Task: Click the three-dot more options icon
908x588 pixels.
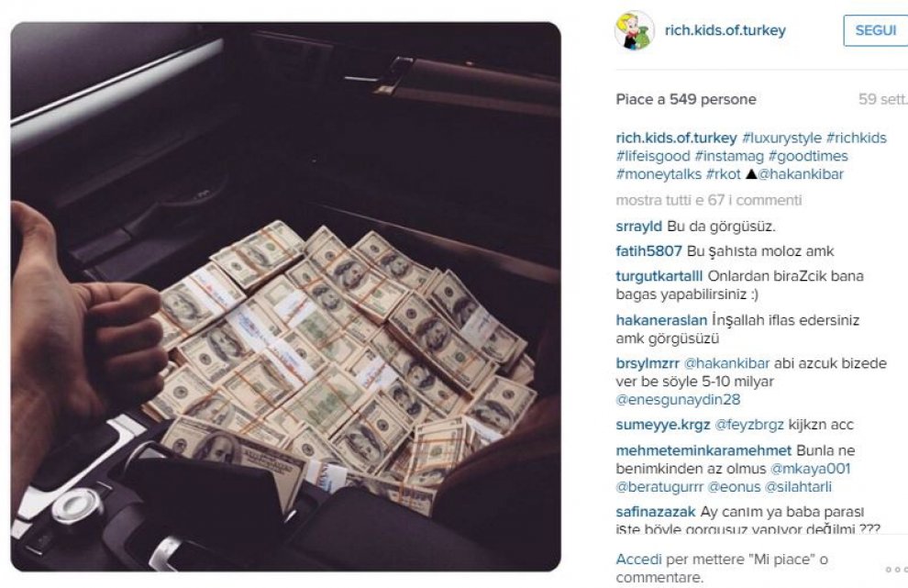Action: [x=897, y=570]
